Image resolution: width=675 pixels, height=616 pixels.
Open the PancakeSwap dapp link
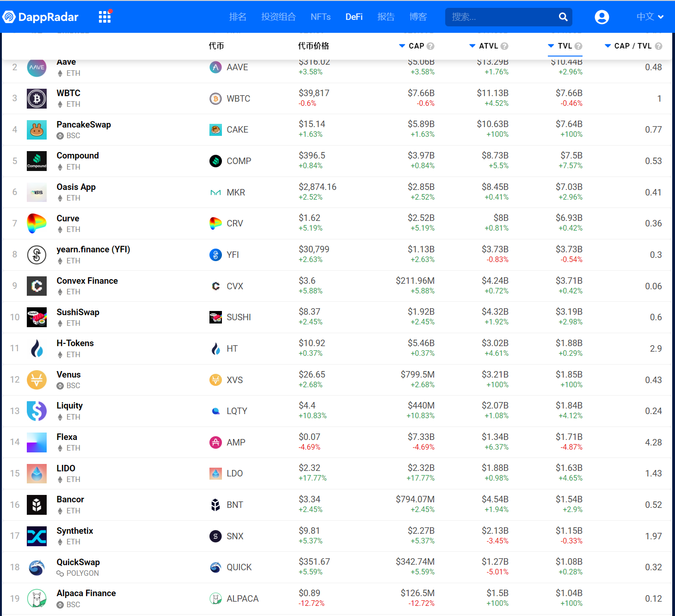[x=84, y=125]
